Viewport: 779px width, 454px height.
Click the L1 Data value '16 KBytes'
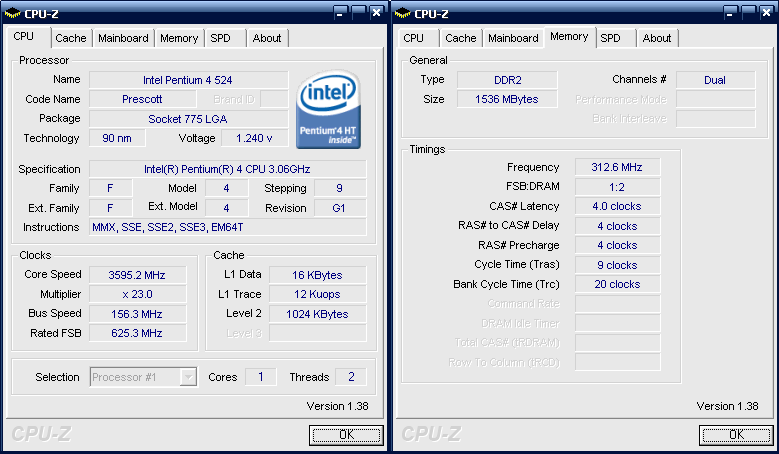tap(317, 275)
